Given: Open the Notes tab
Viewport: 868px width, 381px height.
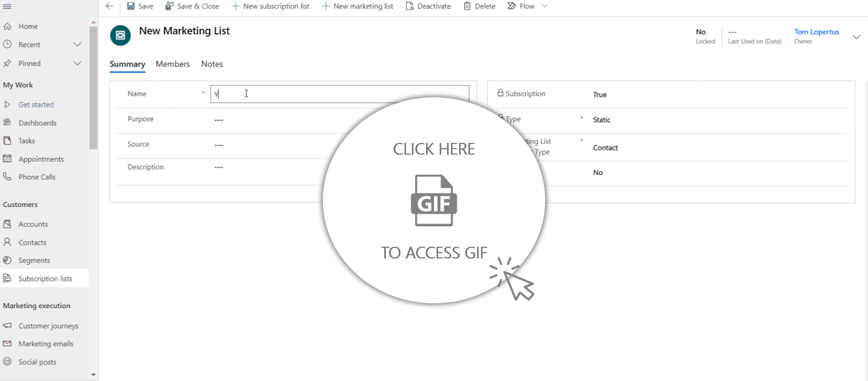Looking at the screenshot, I should pyautogui.click(x=212, y=64).
